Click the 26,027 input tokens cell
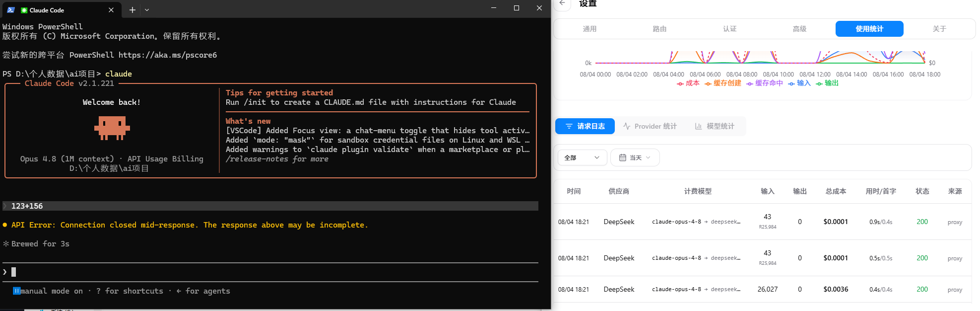 [768, 289]
